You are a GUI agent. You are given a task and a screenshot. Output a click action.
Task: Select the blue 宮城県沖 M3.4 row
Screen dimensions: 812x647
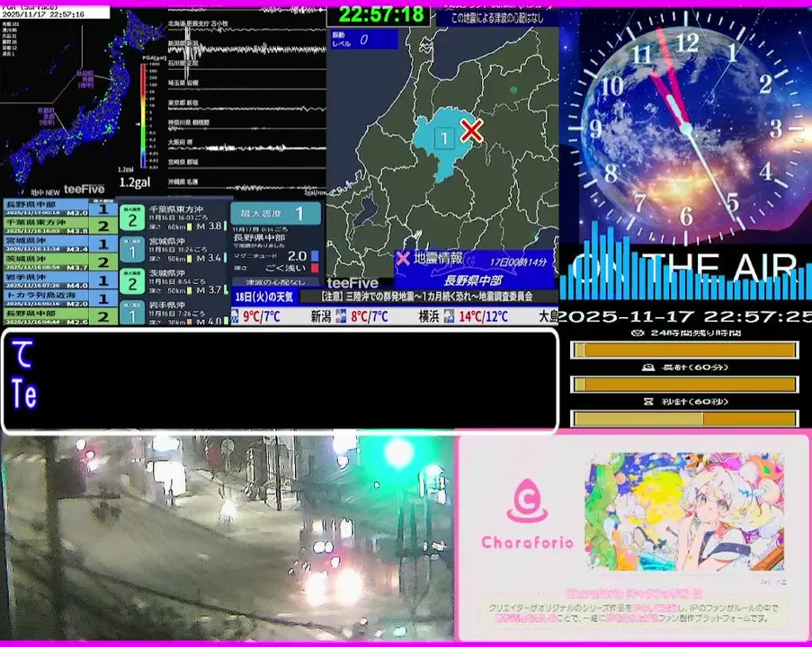(60, 244)
